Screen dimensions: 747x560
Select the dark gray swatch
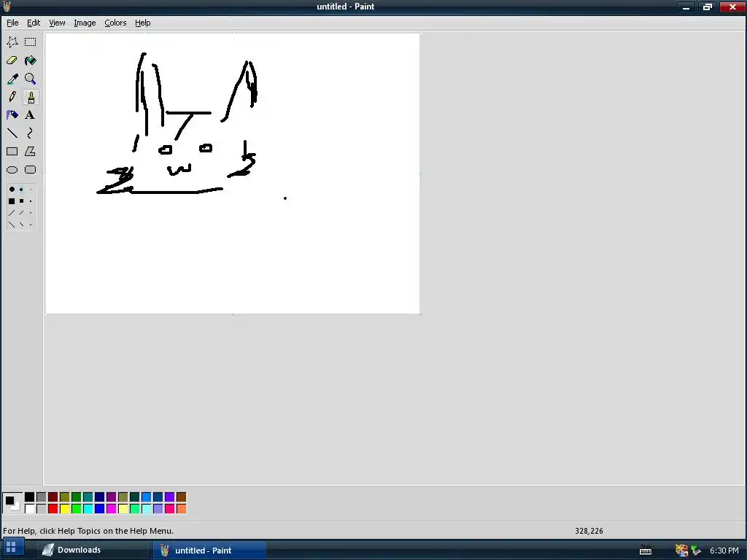click(x=42, y=497)
